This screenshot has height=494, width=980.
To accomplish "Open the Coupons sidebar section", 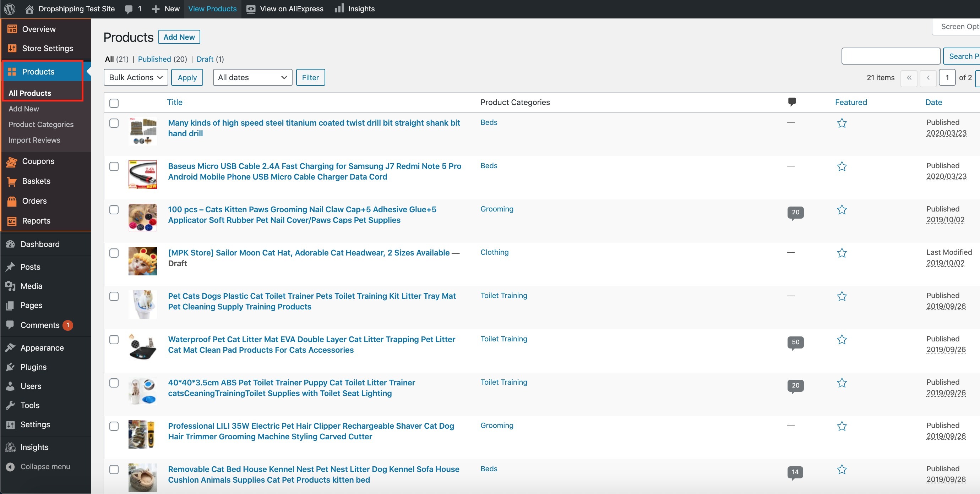I will click(38, 161).
